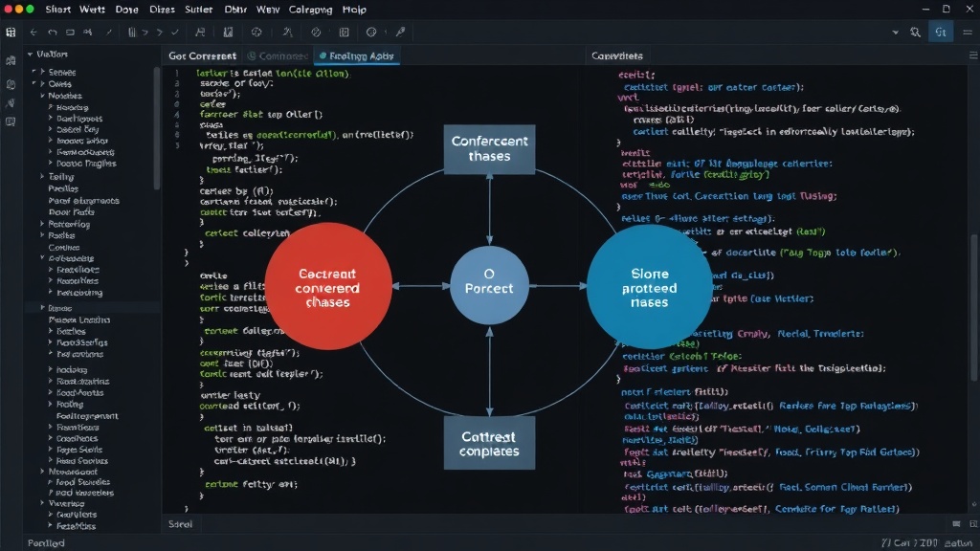Click the checkmark icon in toolbar
Screen dimensions: 980x551
[175, 33]
